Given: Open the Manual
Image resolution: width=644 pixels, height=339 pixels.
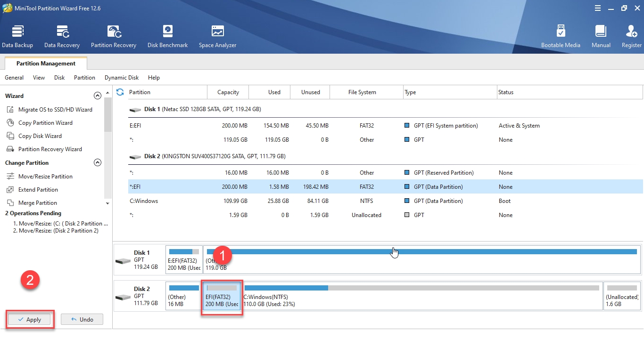Looking at the screenshot, I should coord(601,37).
